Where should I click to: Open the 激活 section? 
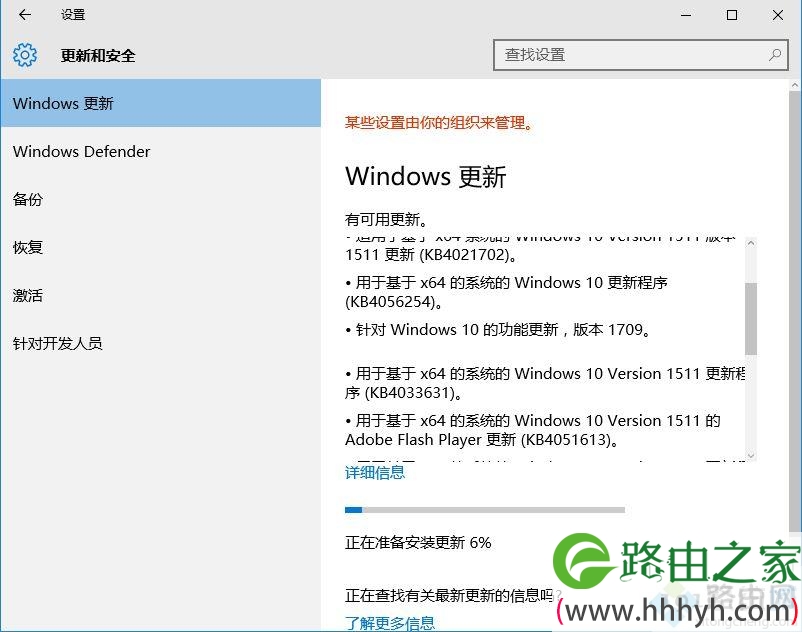point(161,296)
